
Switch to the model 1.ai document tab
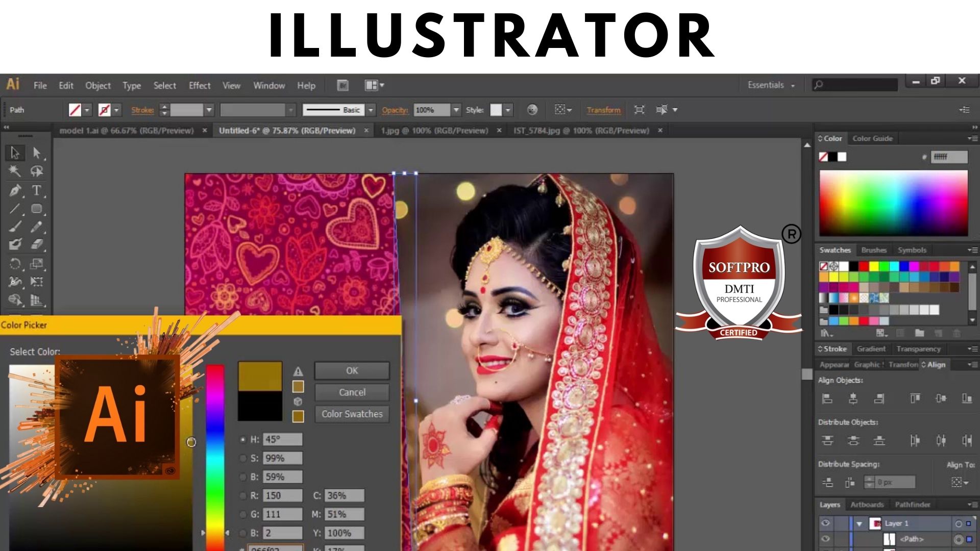coord(127,131)
